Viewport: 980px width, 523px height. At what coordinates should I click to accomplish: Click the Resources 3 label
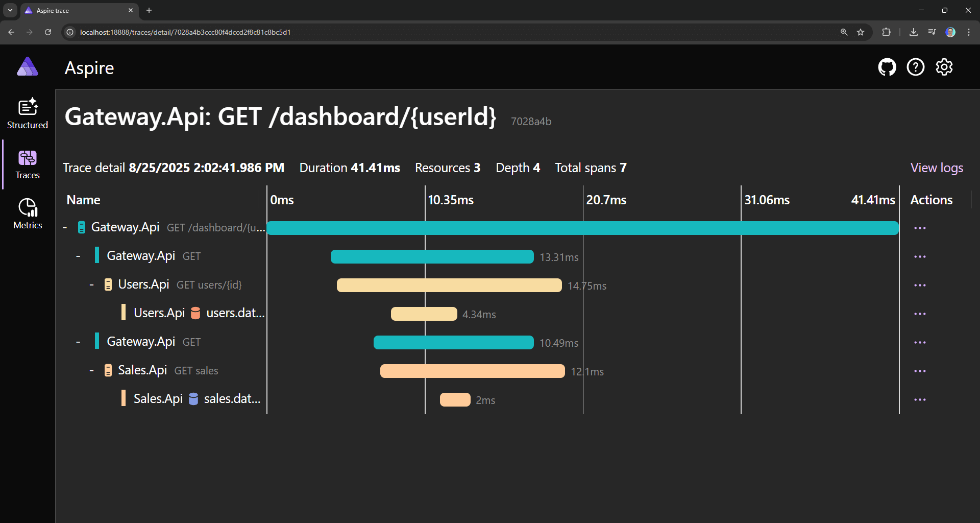point(448,168)
